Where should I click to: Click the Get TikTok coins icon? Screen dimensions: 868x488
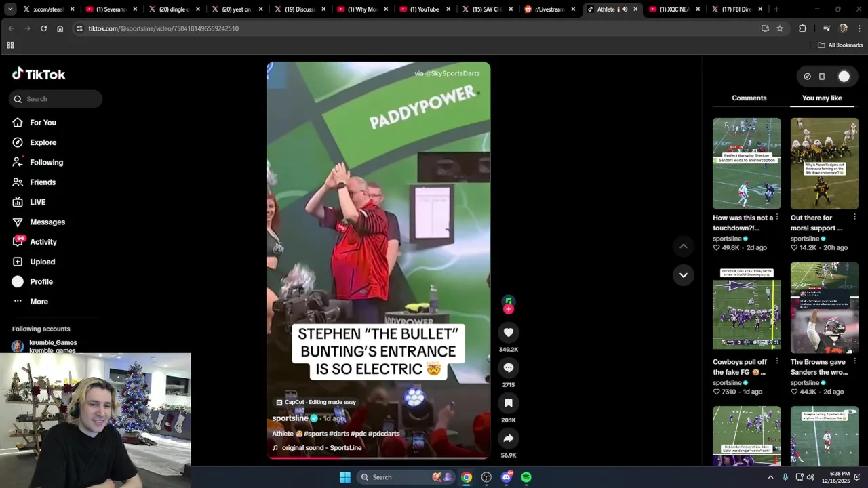click(807, 77)
